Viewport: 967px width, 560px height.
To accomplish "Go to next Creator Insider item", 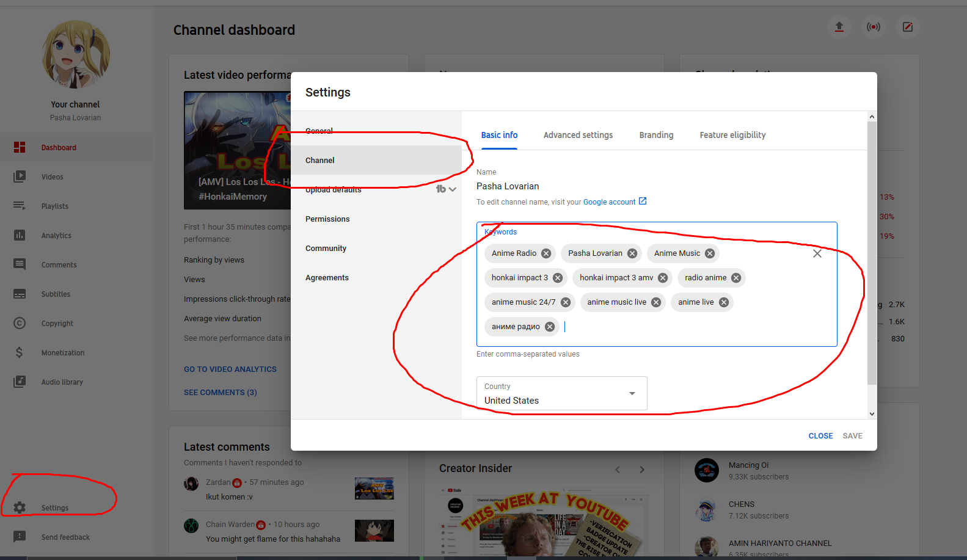I will coord(642,470).
